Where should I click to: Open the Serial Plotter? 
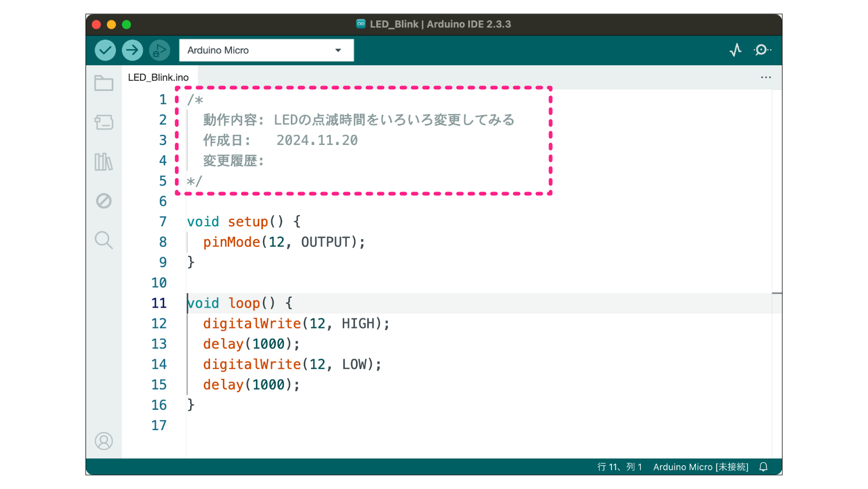(x=735, y=50)
